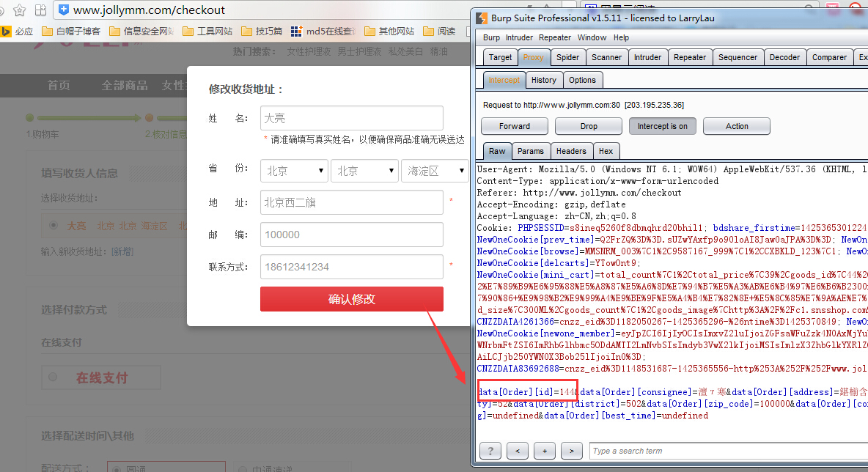Switch to the Repeater tool tab

pos(690,58)
